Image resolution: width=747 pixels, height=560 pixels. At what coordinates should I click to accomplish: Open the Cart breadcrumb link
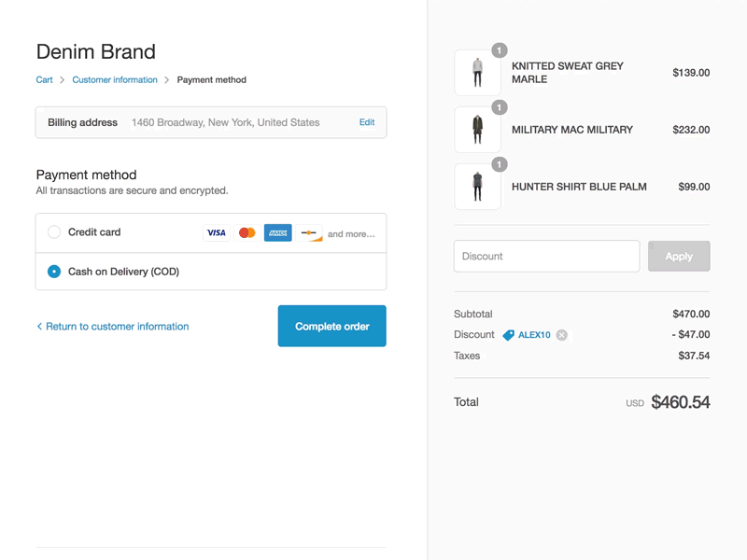[x=44, y=79]
